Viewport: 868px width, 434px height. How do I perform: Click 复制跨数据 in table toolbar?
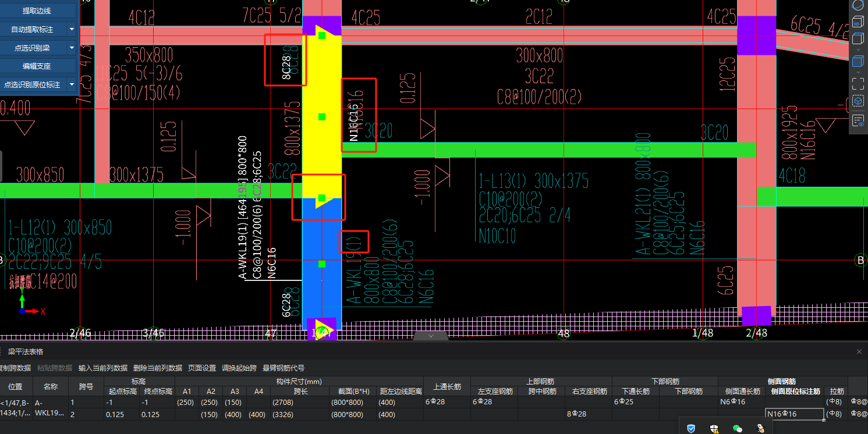[x=16, y=368]
